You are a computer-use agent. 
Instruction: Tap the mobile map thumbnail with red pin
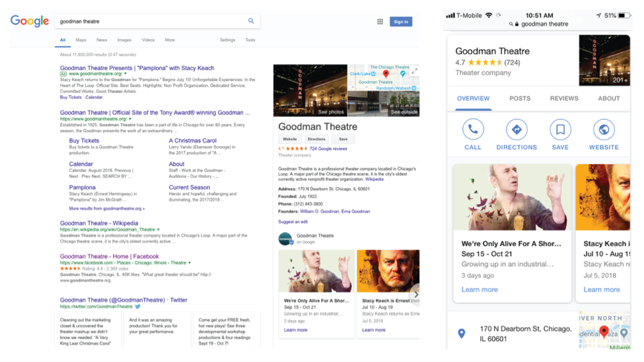pyautogui.click(x=604, y=330)
